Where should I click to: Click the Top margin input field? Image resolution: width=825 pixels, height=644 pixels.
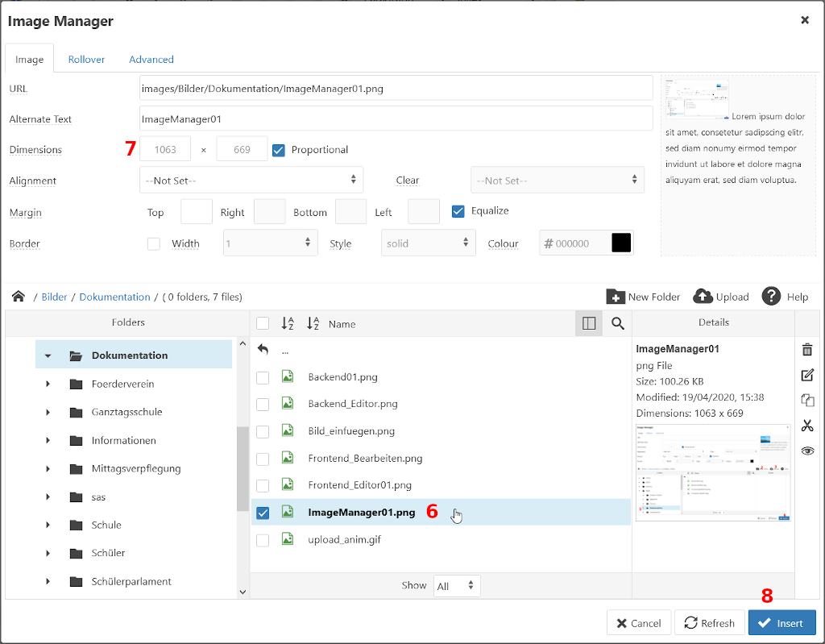pos(197,211)
